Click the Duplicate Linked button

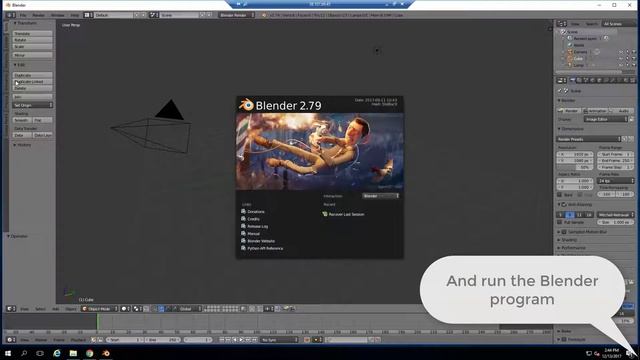[32, 82]
